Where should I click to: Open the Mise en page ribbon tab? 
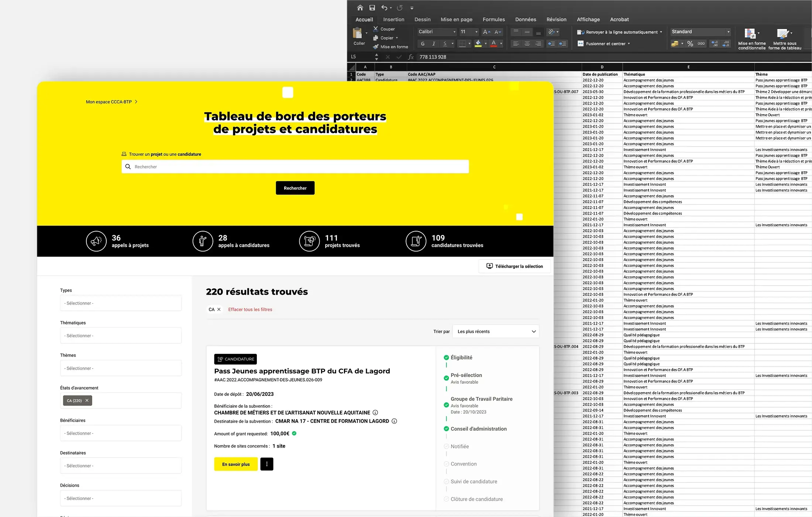[456, 20]
